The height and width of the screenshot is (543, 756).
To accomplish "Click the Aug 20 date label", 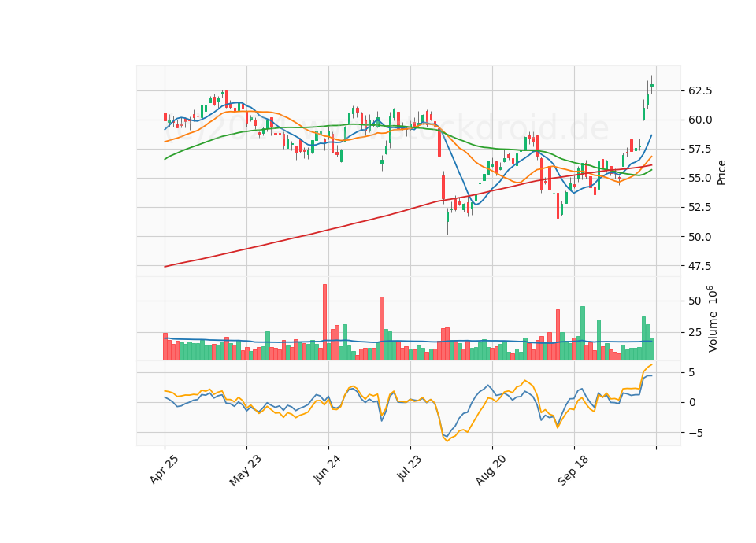I will 491,471.
